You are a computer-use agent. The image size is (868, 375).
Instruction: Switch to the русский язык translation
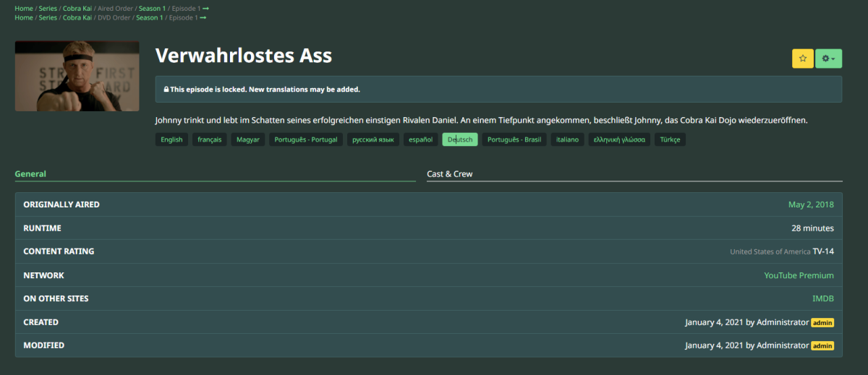[373, 139]
